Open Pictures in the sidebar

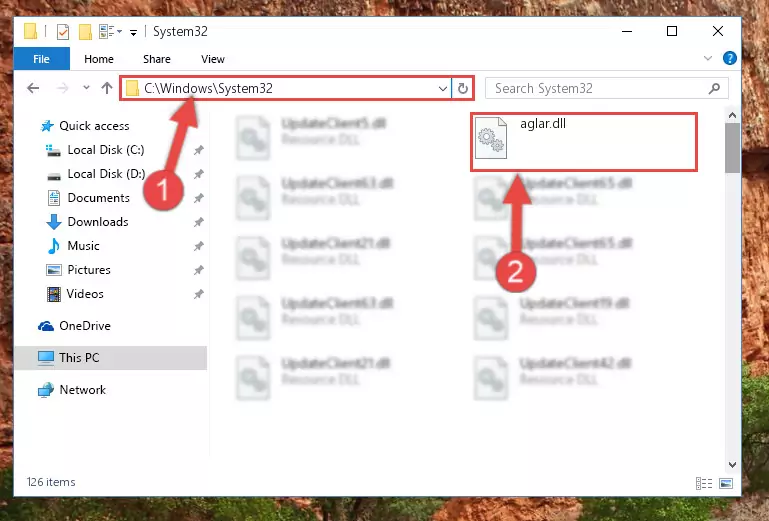tap(89, 270)
